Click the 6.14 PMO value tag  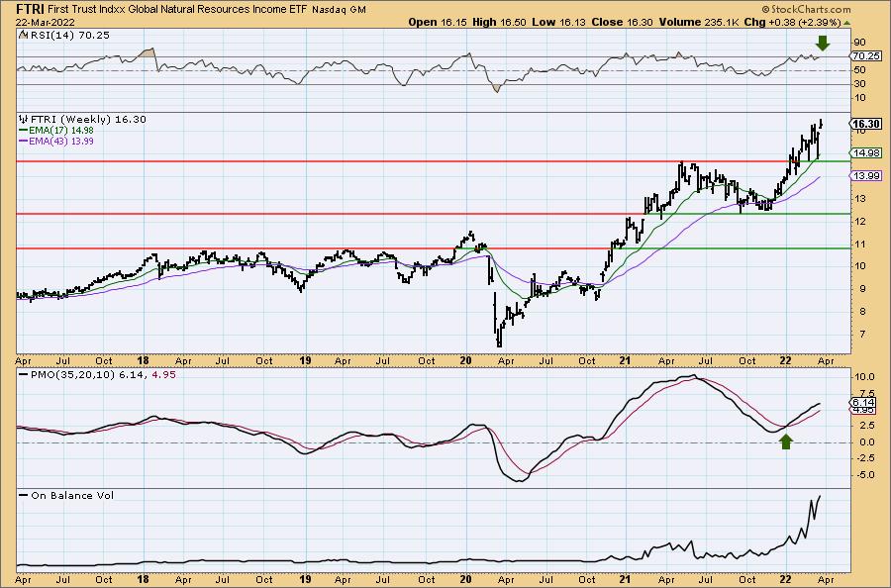[x=863, y=402]
